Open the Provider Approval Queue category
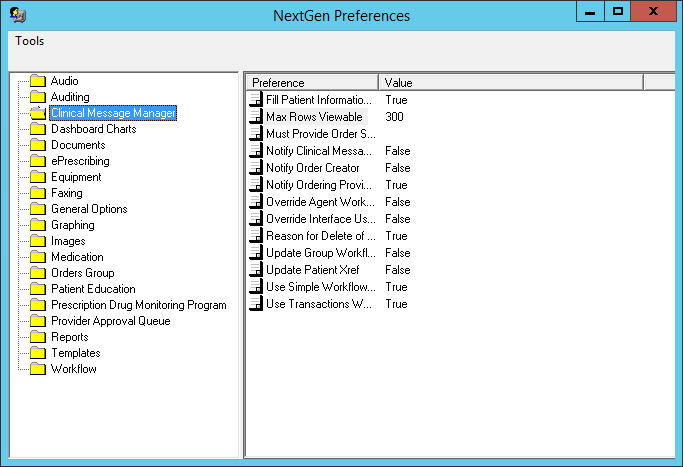The height and width of the screenshot is (467, 683). [x=111, y=321]
